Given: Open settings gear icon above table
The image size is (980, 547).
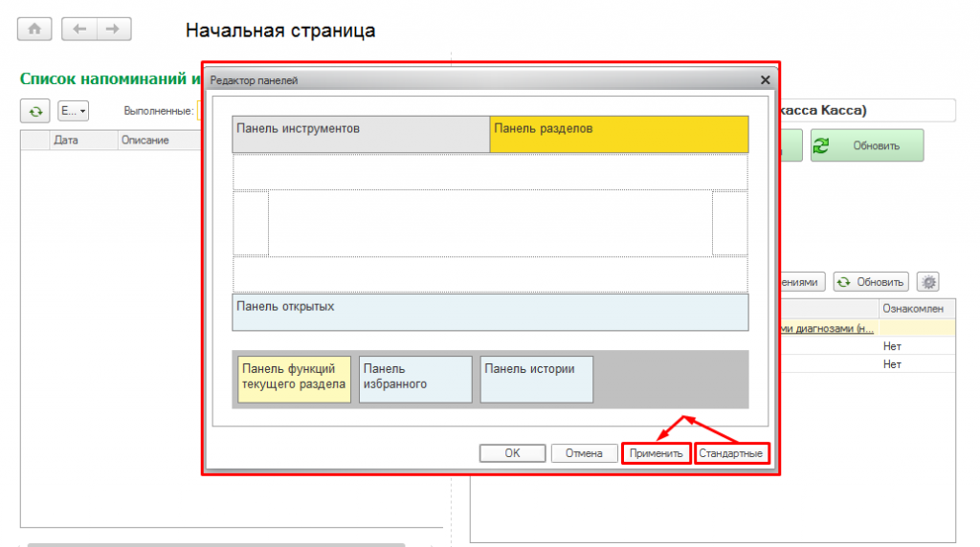Looking at the screenshot, I should 928,282.
